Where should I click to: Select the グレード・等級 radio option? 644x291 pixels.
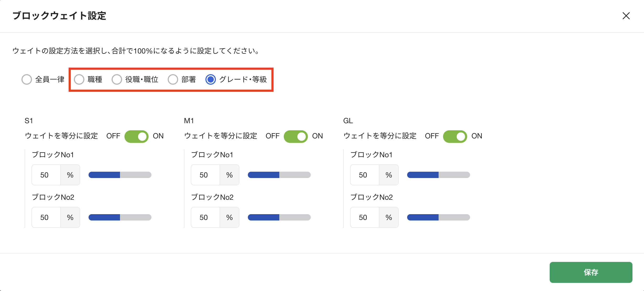point(211,79)
